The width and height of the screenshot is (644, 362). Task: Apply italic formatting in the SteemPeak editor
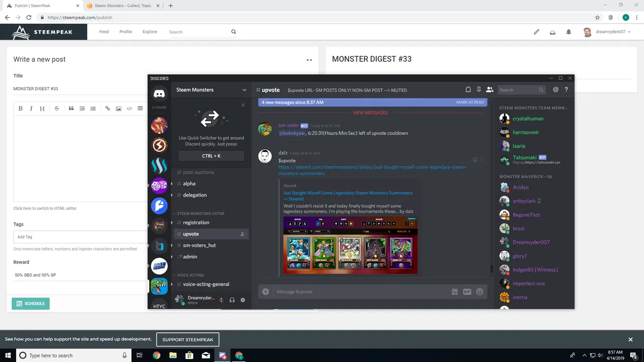pos(31,109)
